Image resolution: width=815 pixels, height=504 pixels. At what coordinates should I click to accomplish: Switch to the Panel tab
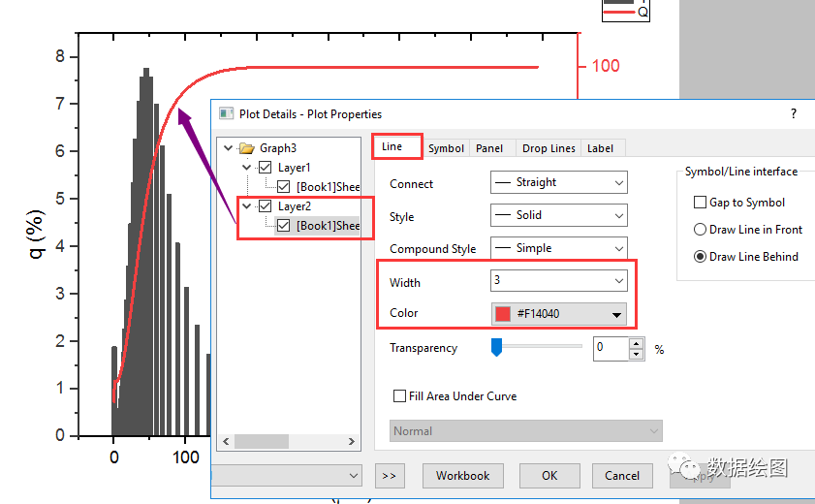click(x=489, y=148)
